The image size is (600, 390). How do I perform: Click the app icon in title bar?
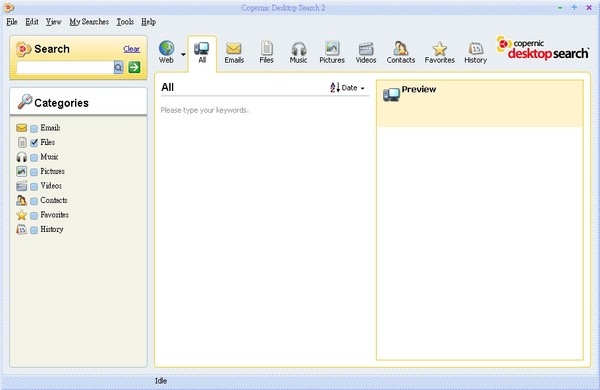pos(9,7)
